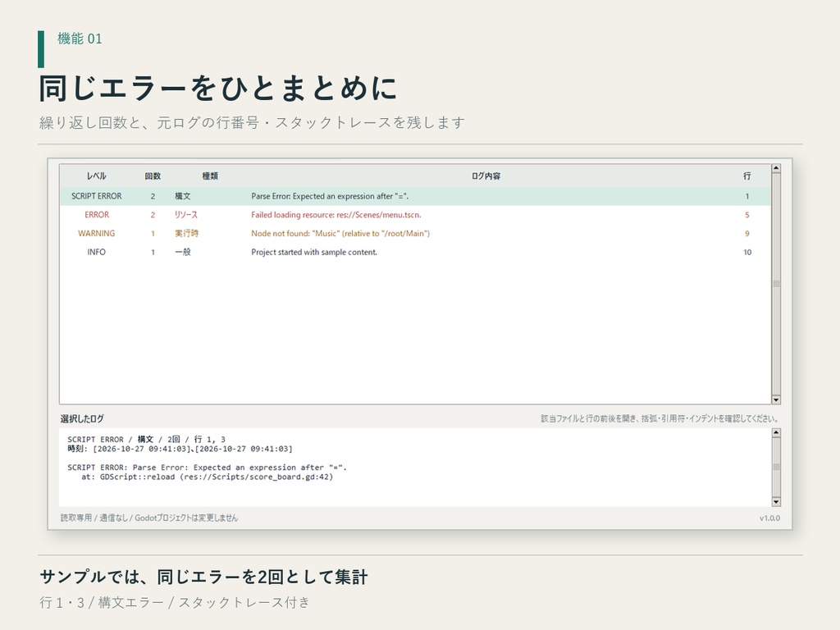Click the detail pane scrollbar thumb
The image size is (840, 630).
pos(776,467)
